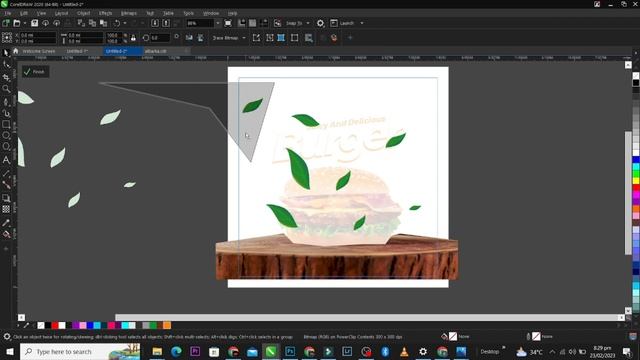Expand the toolbox quick customize plus
The width and height of the screenshot is (640, 360).
point(6,248)
